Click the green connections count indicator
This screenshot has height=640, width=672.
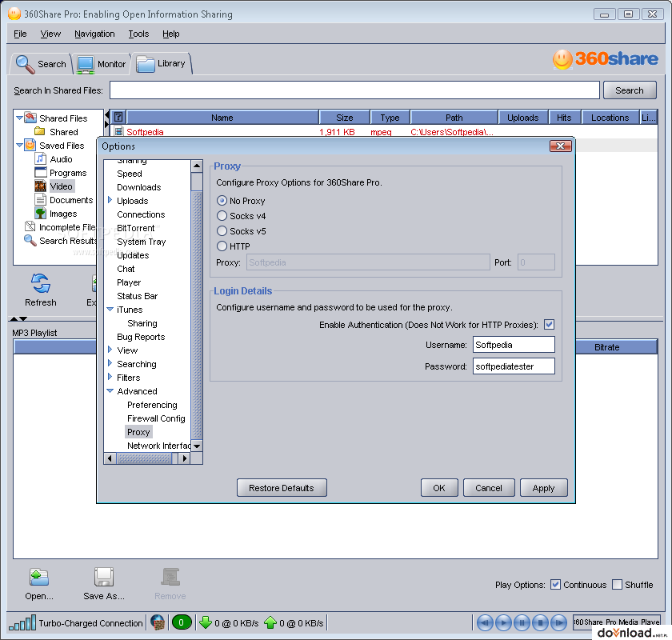click(182, 622)
